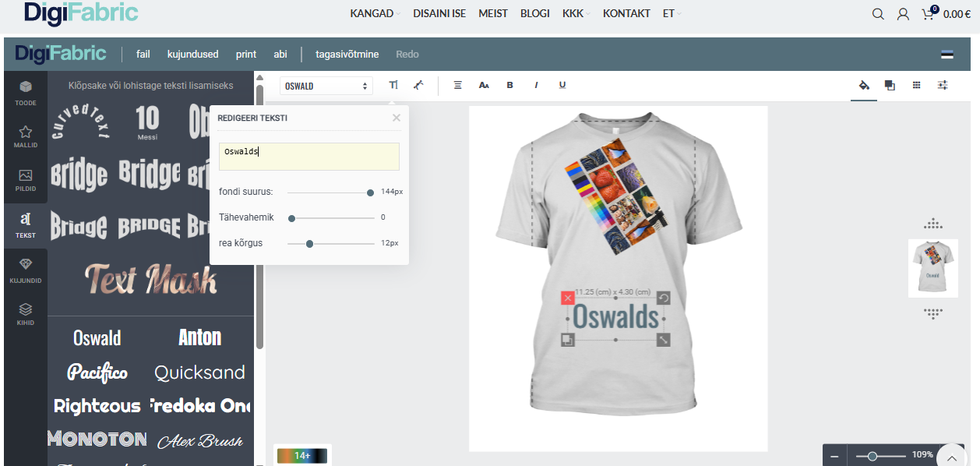This screenshot has height=466, width=980.
Task: Open the kujundused menu
Action: tap(192, 55)
